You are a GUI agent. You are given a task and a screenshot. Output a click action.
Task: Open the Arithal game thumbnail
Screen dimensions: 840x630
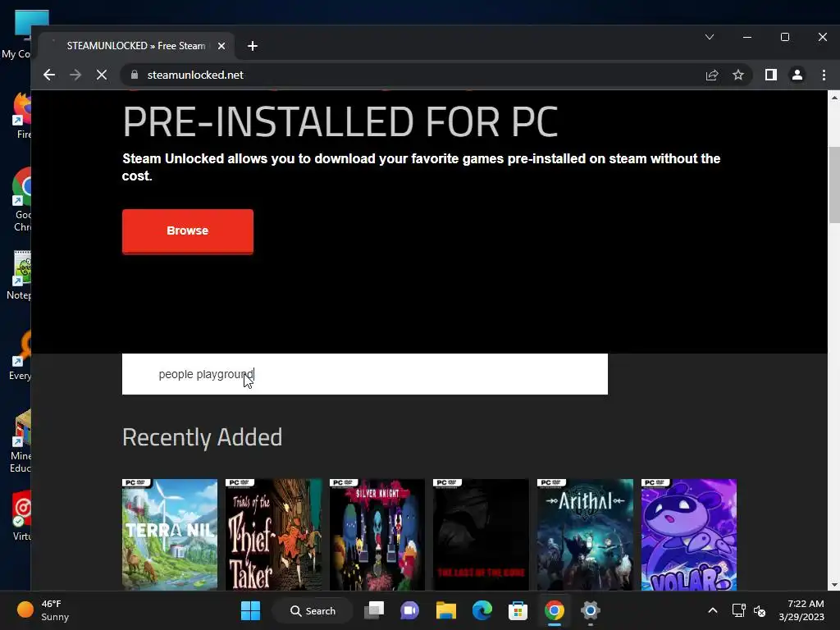[x=585, y=535]
